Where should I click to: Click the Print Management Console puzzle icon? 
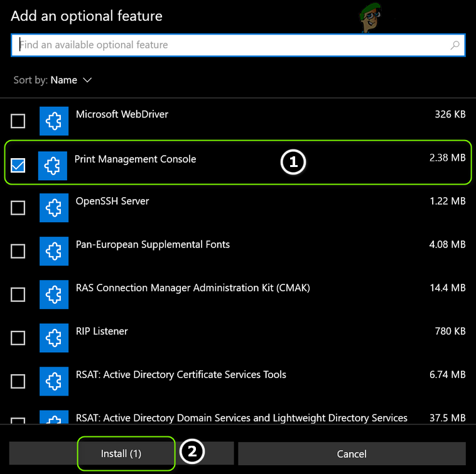tap(53, 166)
